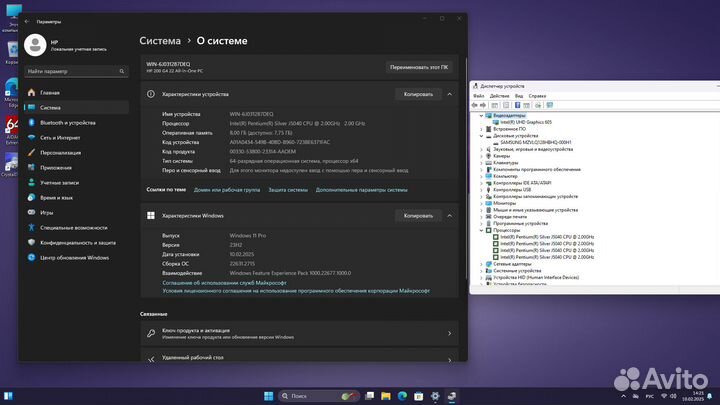The image size is (720, 405).
Task: Go back using Settings title bar arrow
Action: [27, 22]
